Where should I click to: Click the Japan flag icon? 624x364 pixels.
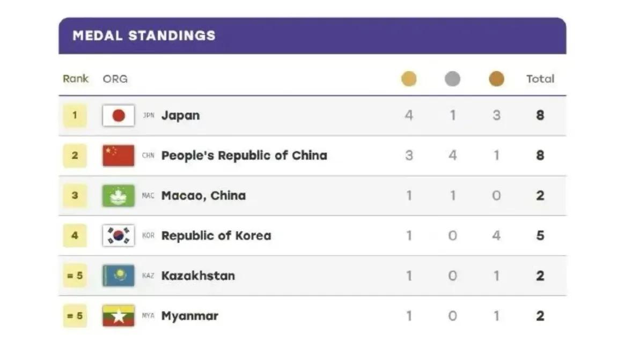tap(118, 115)
